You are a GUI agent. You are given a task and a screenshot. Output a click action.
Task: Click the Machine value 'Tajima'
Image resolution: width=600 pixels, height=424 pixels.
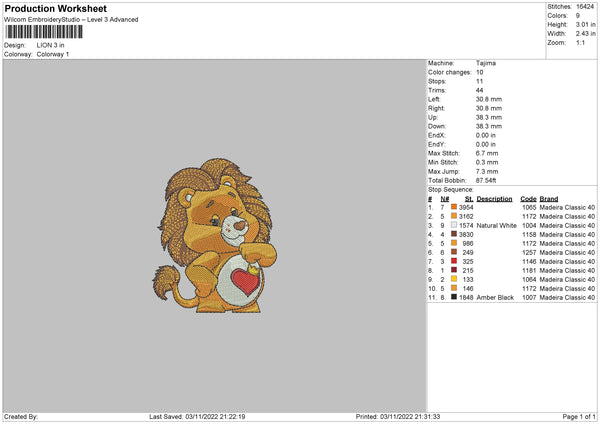[x=486, y=63]
